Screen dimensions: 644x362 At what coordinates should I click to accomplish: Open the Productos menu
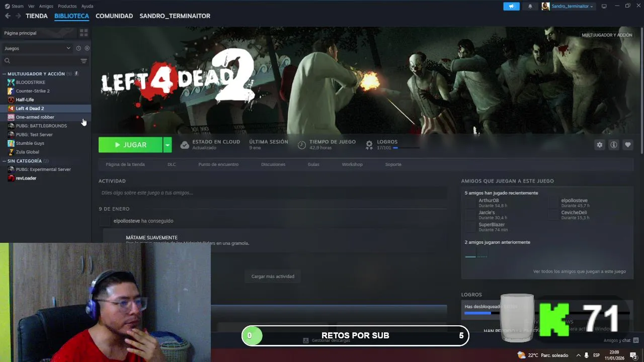click(x=67, y=6)
